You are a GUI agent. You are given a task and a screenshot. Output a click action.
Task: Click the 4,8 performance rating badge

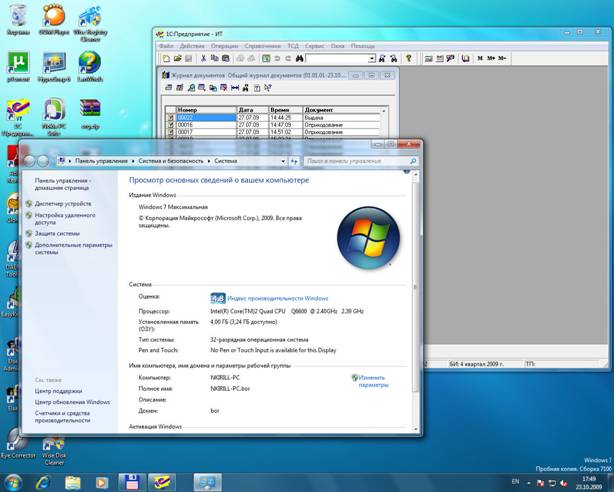tap(218, 298)
